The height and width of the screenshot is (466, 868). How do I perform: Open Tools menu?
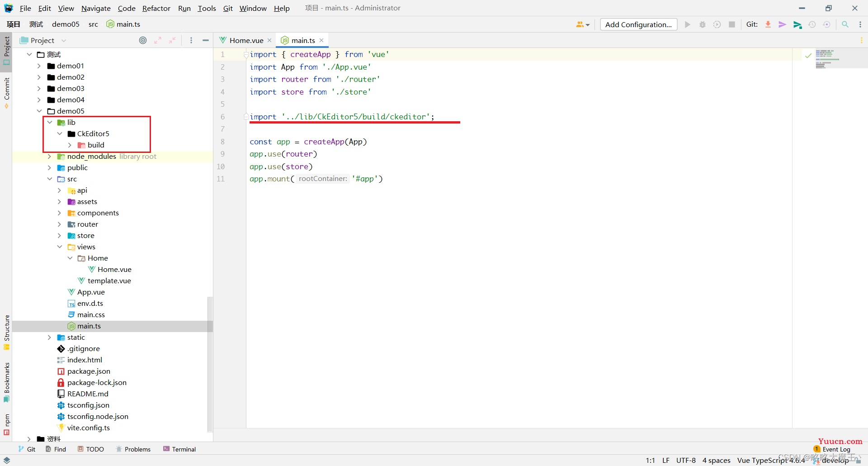tap(207, 8)
